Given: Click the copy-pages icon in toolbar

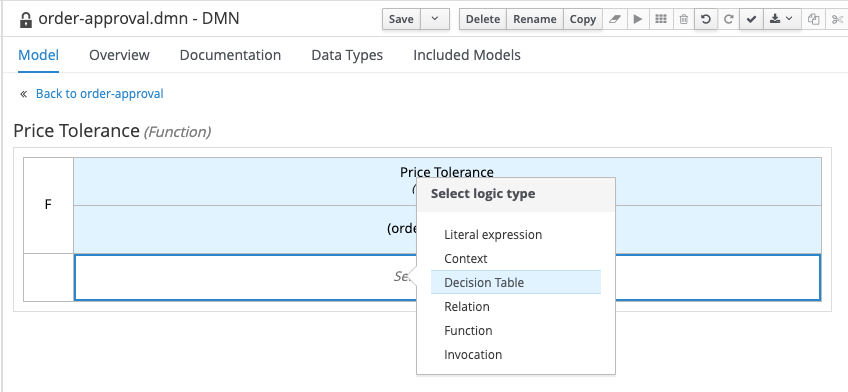Looking at the screenshot, I should [813, 19].
